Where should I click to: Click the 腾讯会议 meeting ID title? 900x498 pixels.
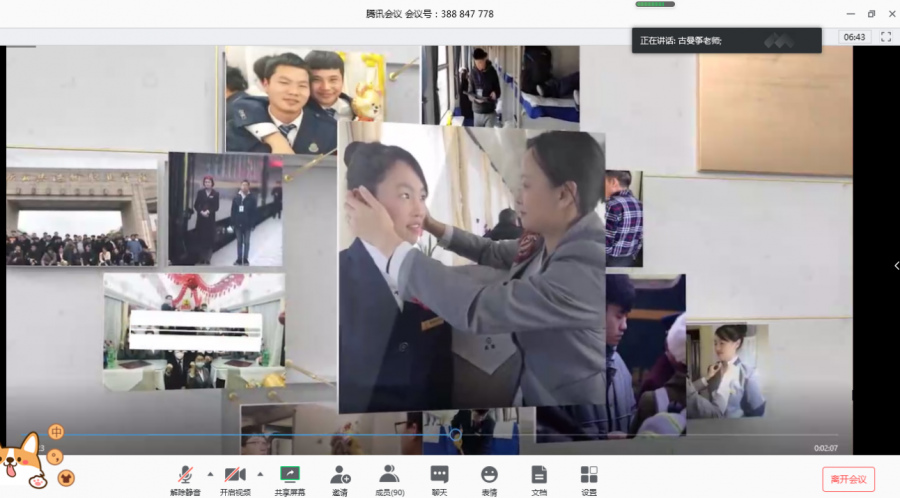click(429, 14)
